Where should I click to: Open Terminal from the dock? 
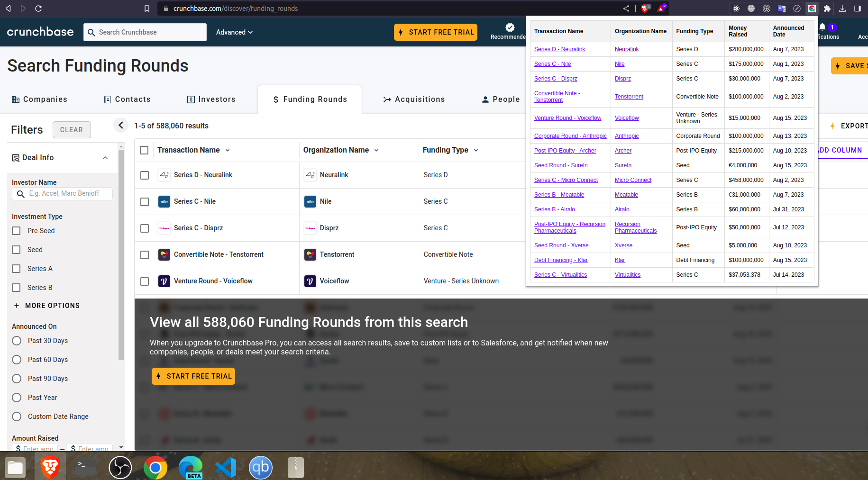[86, 467]
